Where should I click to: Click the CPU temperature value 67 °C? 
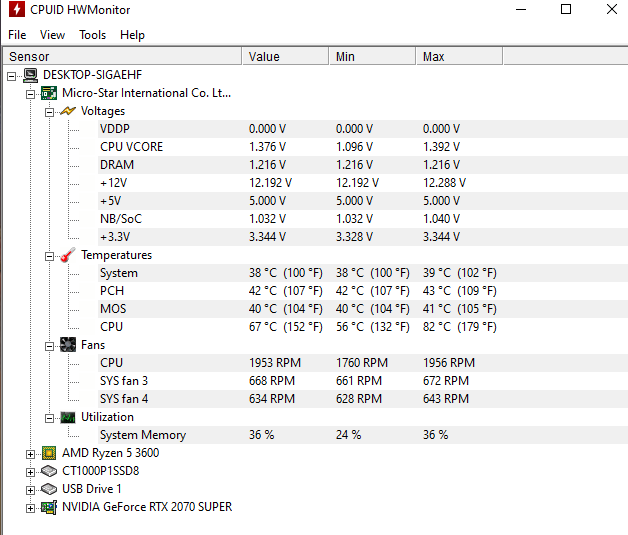click(286, 327)
